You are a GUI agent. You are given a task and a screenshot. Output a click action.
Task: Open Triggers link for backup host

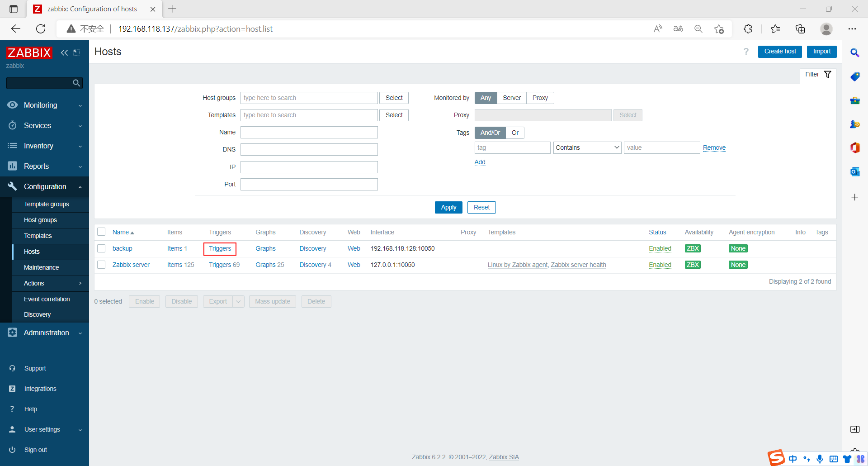[x=220, y=248]
